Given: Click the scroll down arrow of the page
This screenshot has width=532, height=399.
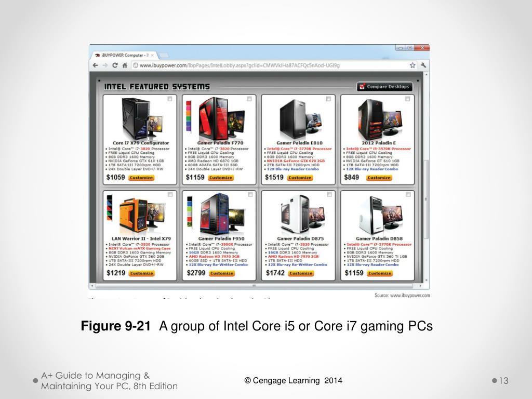Looking at the screenshot, I should tap(426, 281).
